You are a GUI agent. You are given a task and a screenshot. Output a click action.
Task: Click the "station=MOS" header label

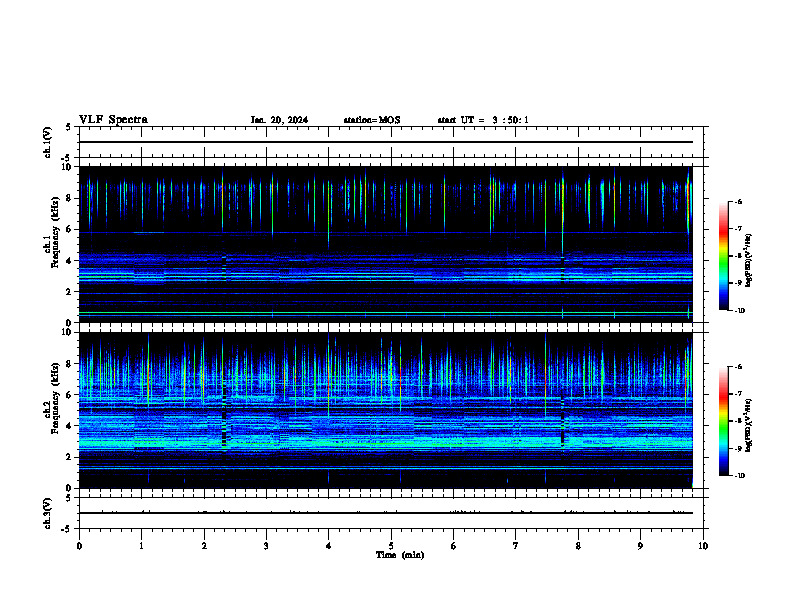coord(372,120)
